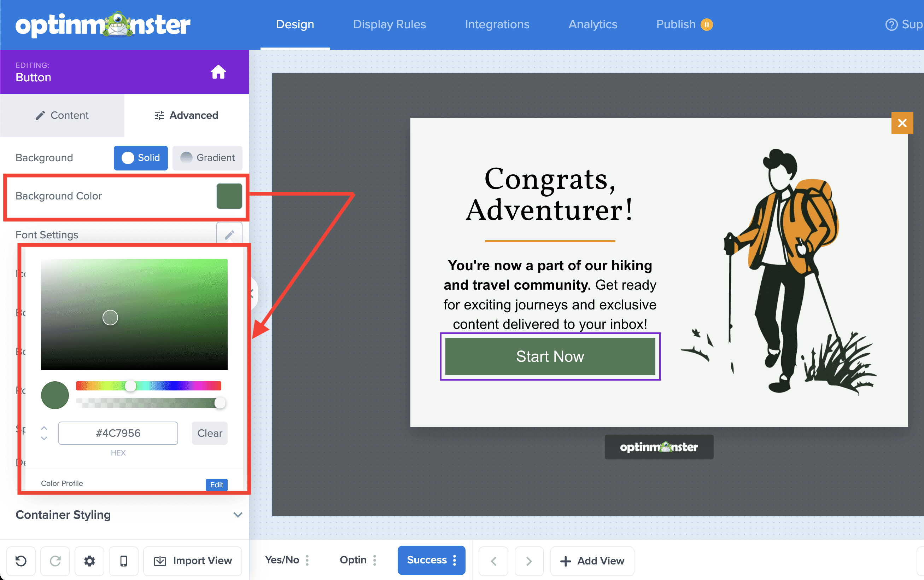The height and width of the screenshot is (580, 924).
Task: Click the redo icon in bottom toolbar
Action: click(x=55, y=561)
